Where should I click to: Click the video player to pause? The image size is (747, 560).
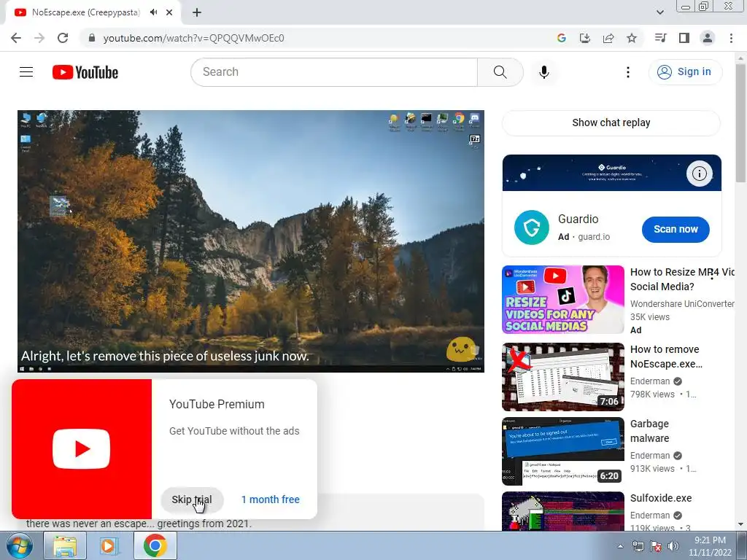[251, 241]
